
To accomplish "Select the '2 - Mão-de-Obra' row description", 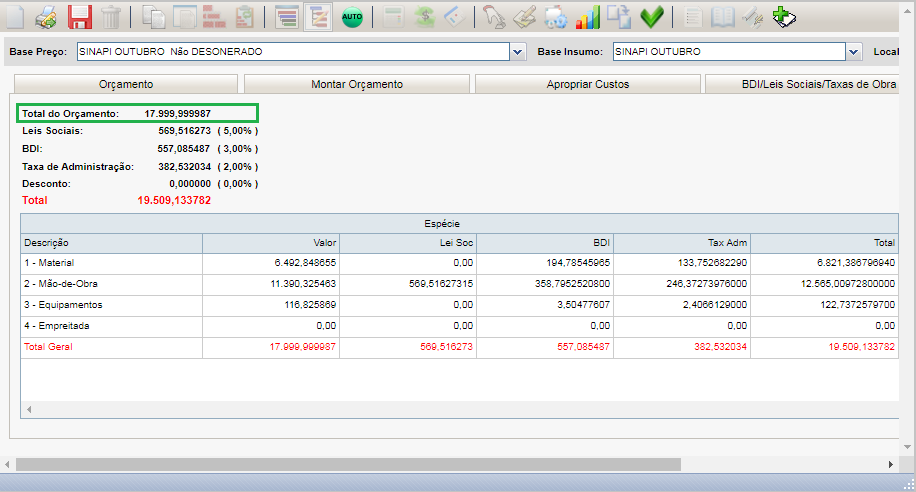I will [x=61, y=284].
